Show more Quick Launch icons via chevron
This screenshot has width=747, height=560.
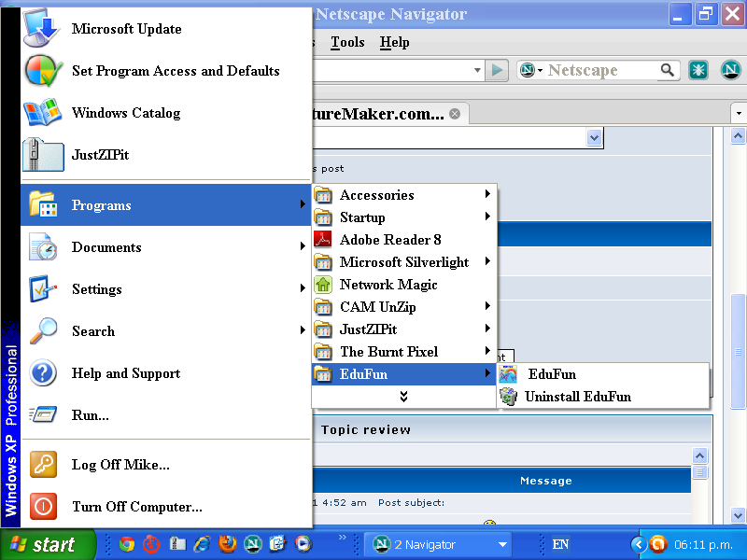pyautogui.click(x=342, y=538)
